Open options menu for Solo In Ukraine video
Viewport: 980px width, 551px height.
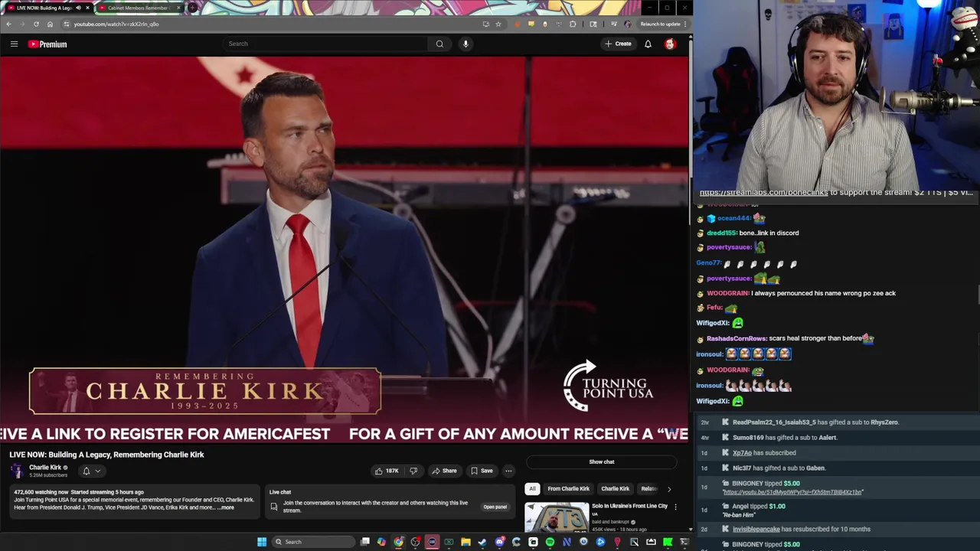pyautogui.click(x=675, y=507)
